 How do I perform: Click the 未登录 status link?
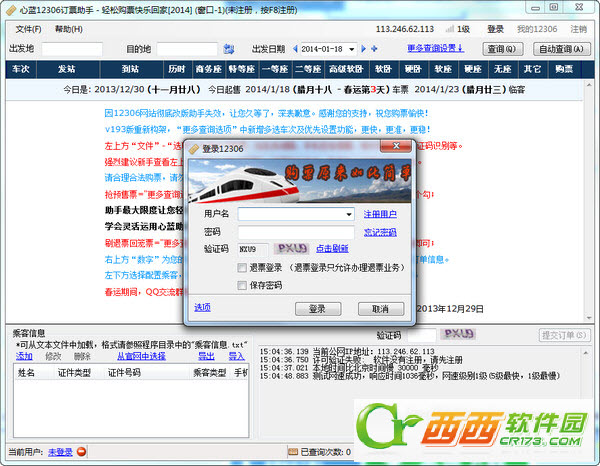60,452
